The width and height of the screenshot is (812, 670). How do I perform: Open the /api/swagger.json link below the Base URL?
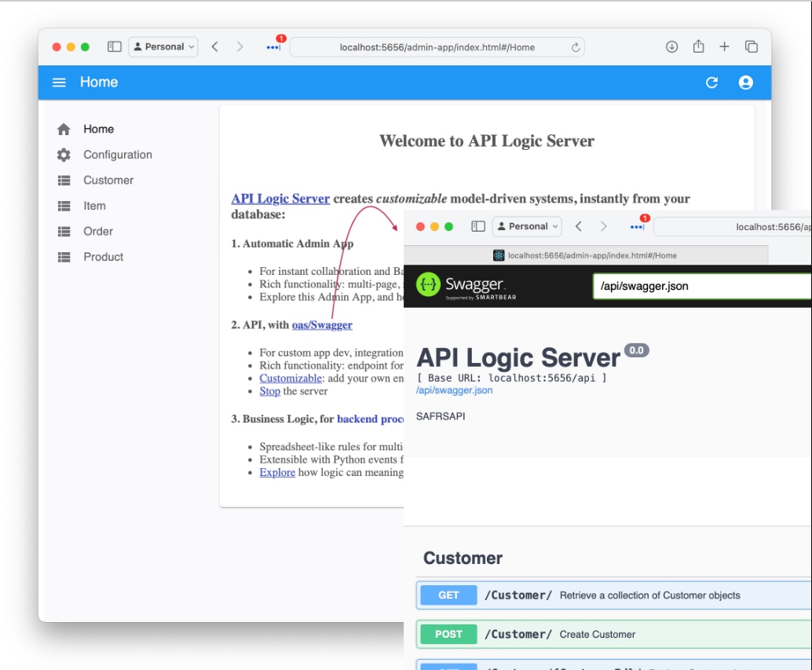pyautogui.click(x=454, y=390)
